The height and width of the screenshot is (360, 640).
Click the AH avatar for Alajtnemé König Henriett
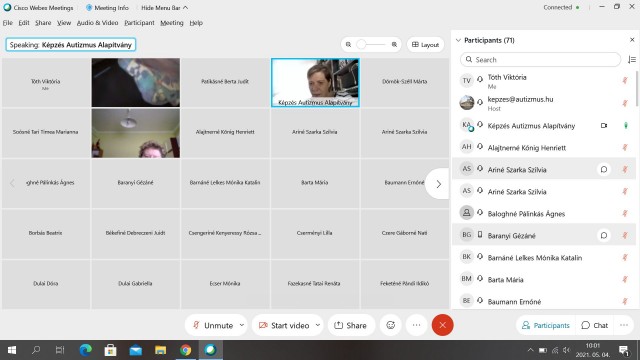(x=467, y=147)
